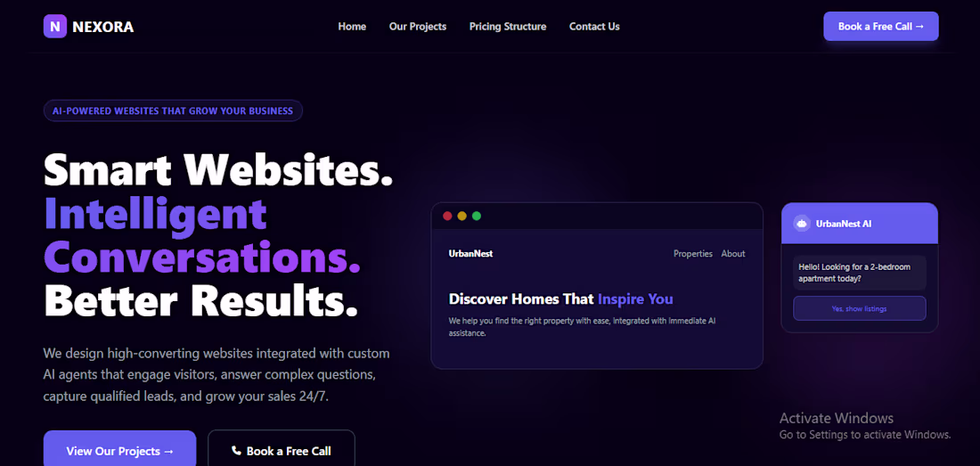980x466 pixels.
Task: Open the About link in mockup
Action: pos(733,254)
